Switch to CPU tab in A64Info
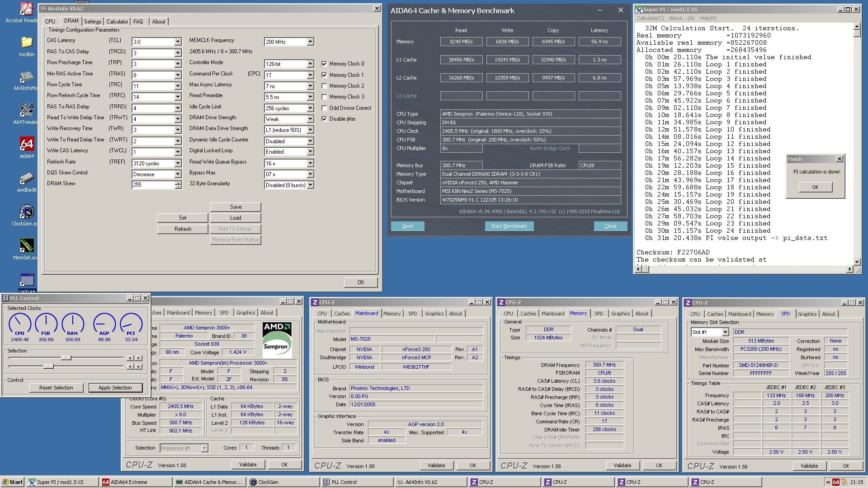Screen dimensions: 868x488 pyautogui.click(x=50, y=21)
